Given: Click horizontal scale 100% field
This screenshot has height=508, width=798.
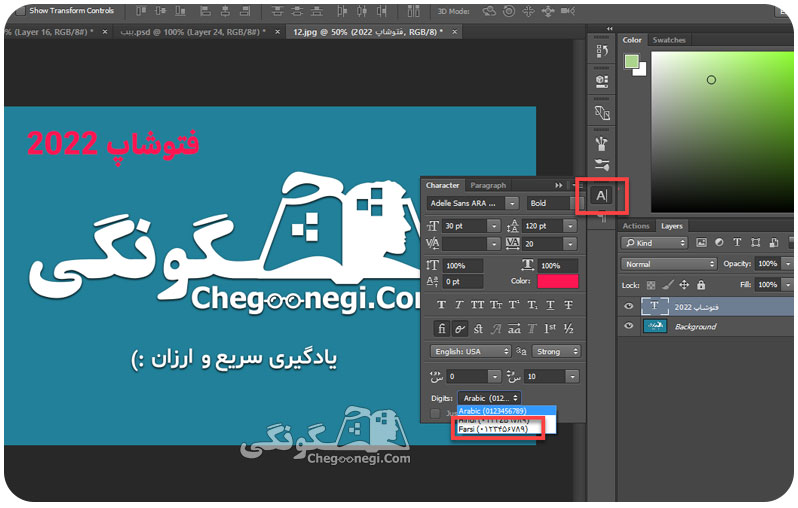Looking at the screenshot, I should (558, 265).
